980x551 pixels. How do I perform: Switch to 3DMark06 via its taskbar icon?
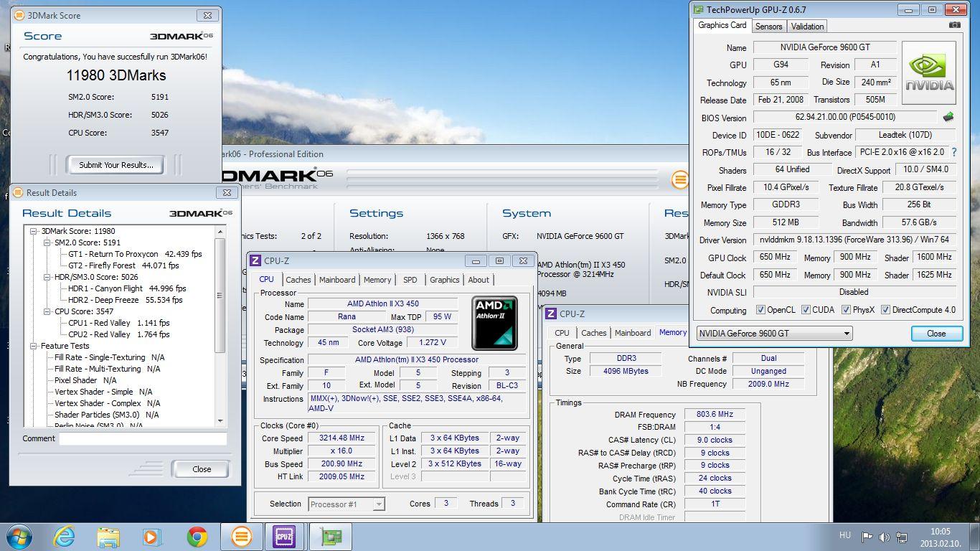pos(241,537)
